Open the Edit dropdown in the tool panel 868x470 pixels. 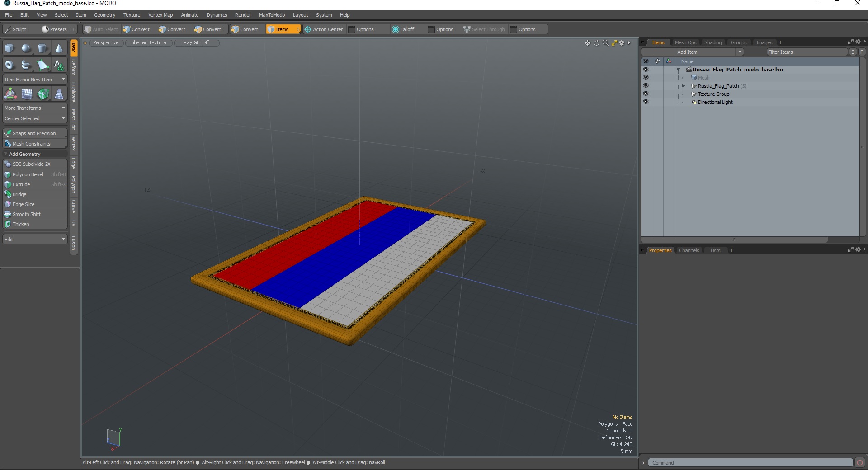pyautogui.click(x=35, y=240)
